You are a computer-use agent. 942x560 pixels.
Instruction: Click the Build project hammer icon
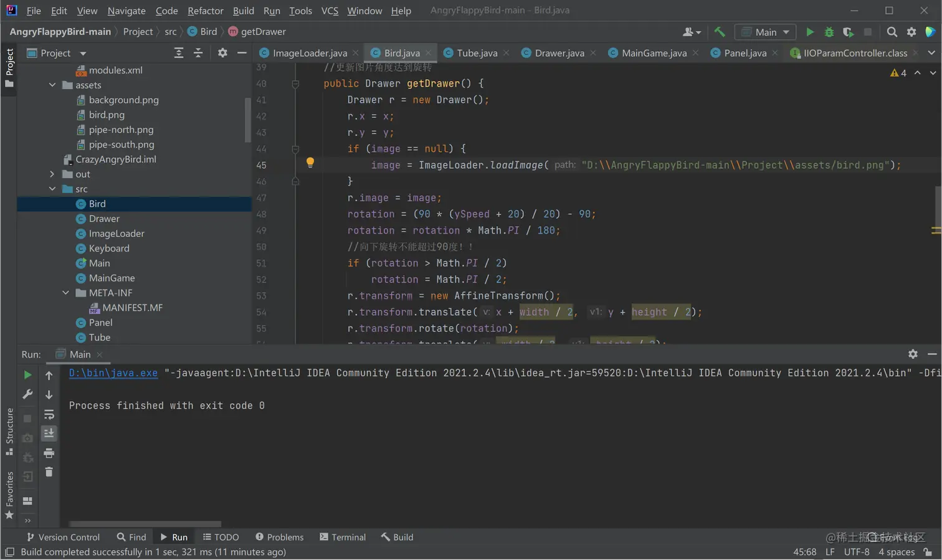(x=720, y=32)
